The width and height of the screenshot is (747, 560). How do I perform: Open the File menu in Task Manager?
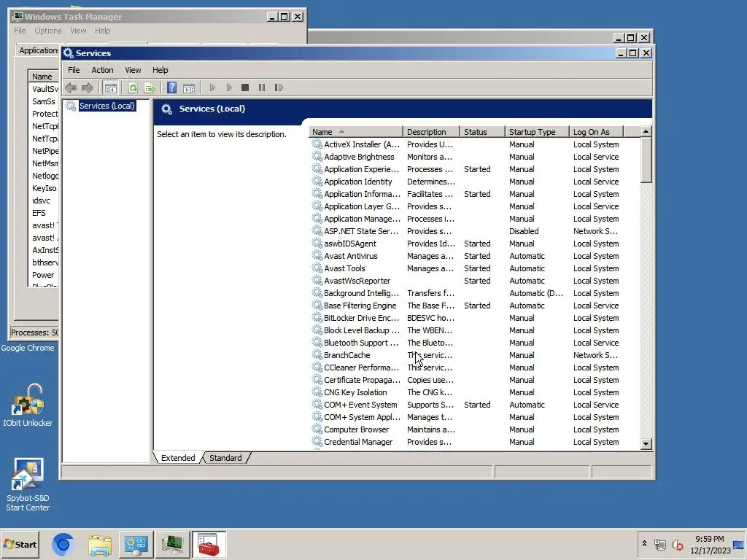20,31
